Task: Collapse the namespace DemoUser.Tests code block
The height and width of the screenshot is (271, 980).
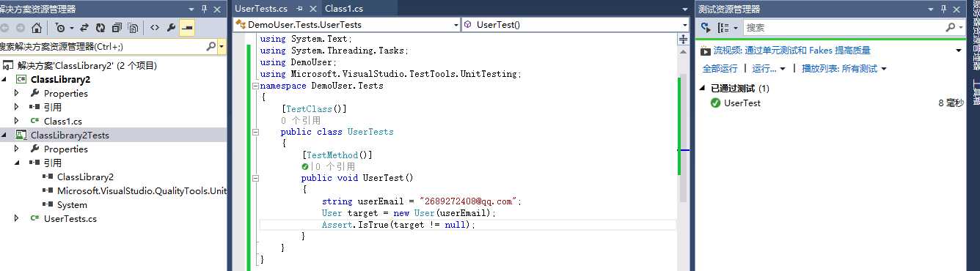Action: point(255,86)
